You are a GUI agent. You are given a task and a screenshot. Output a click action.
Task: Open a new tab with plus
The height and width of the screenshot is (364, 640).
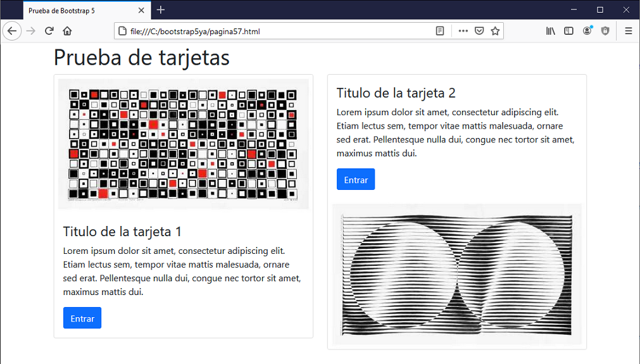tap(161, 9)
